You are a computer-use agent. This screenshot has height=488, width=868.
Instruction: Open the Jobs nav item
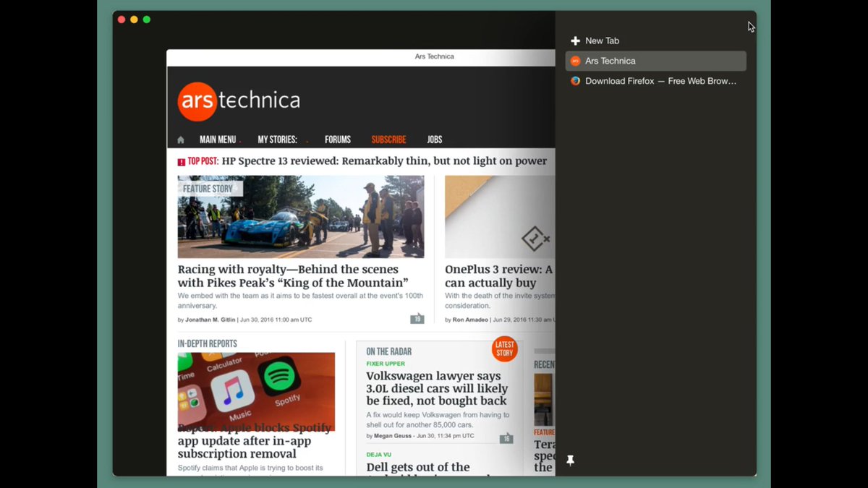pos(435,140)
